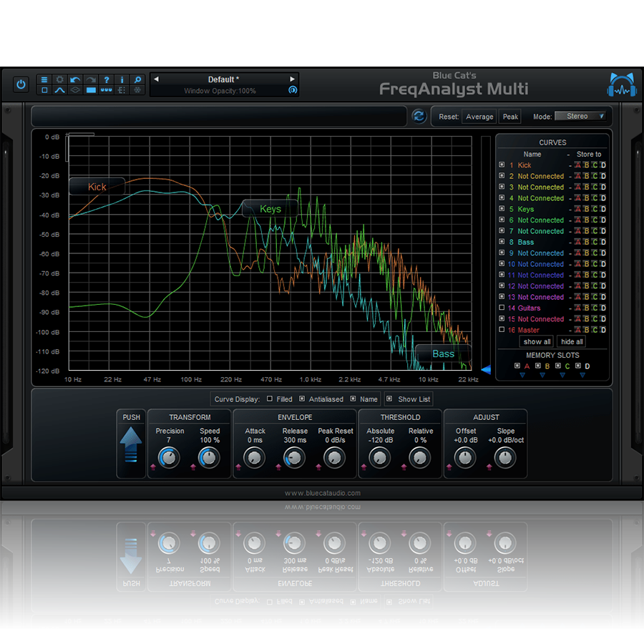Show the Guitars curve via its checkbox

click(502, 308)
